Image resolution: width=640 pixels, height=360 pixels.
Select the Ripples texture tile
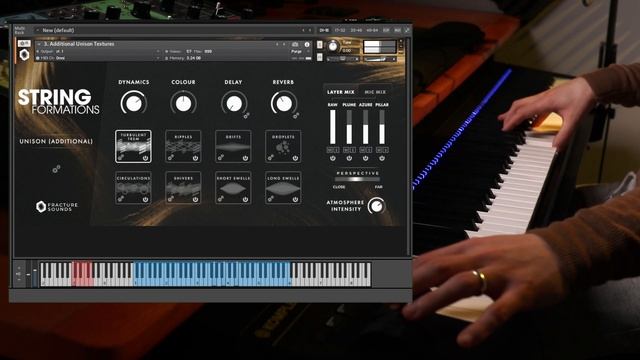click(183, 146)
